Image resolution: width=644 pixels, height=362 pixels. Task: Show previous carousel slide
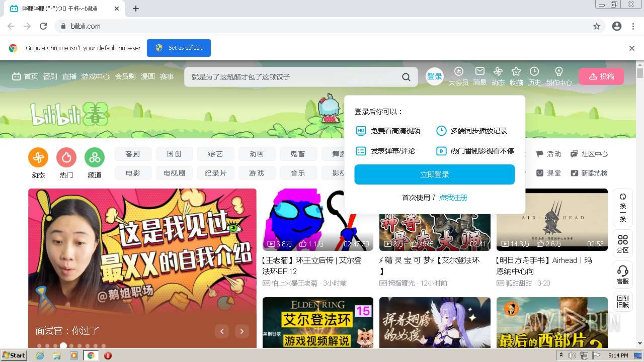point(222,331)
